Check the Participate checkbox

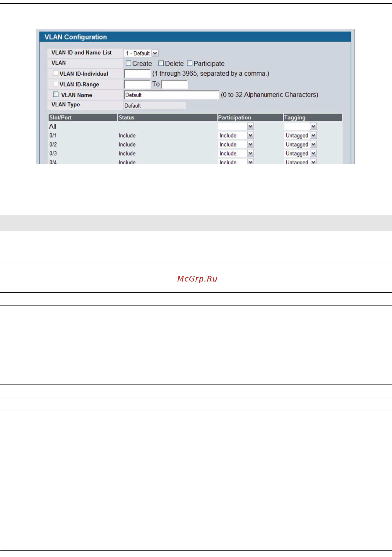point(190,63)
